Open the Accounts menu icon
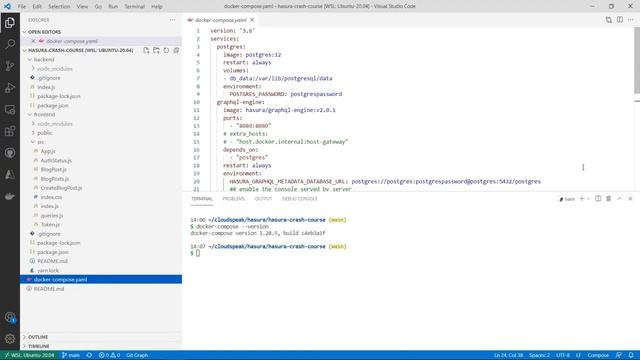Viewport: 640px width, 360px height. (x=10, y=317)
